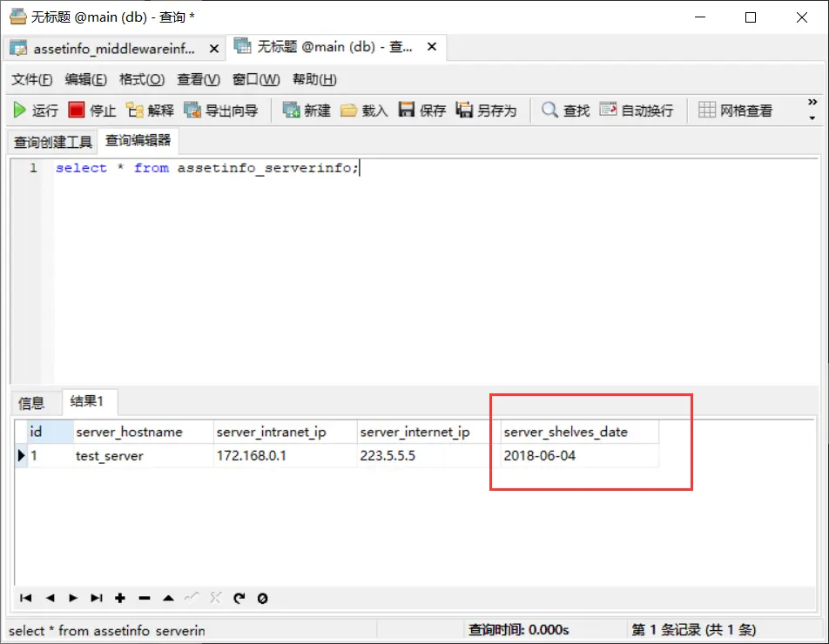Select the 172.168.0.1 cell
This screenshot has width=829, height=644.
(x=286, y=455)
